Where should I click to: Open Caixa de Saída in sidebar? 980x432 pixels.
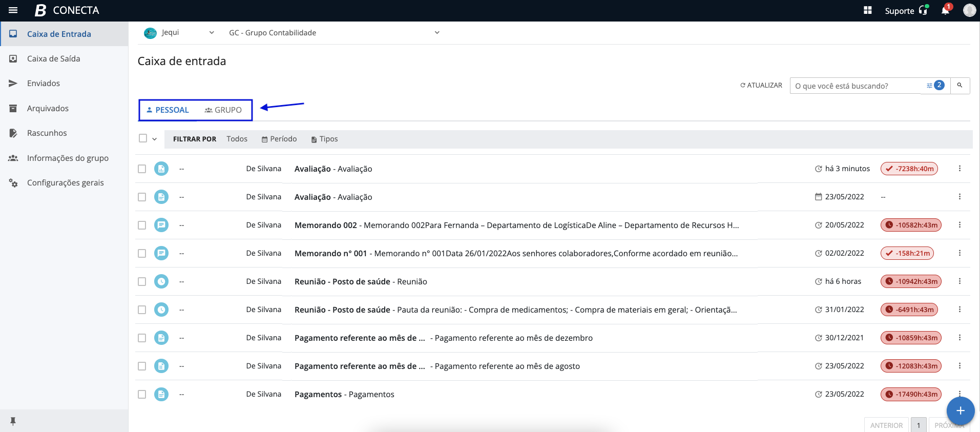pyautogui.click(x=53, y=58)
